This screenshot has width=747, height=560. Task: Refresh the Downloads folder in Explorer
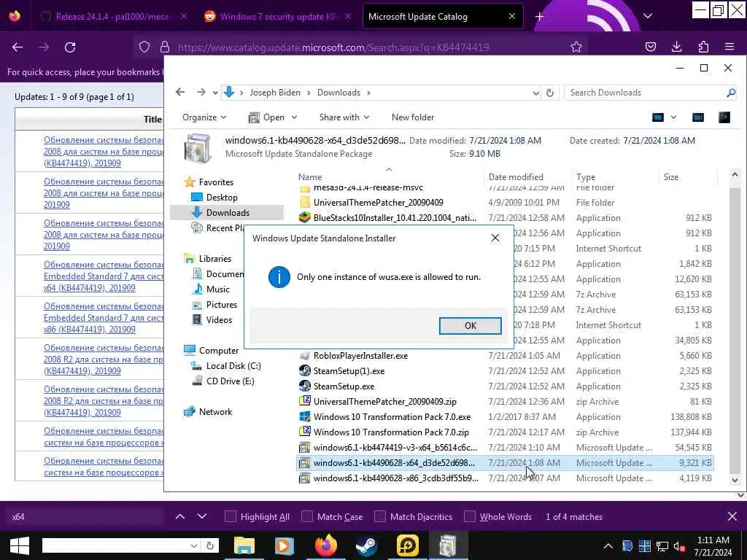pos(550,93)
